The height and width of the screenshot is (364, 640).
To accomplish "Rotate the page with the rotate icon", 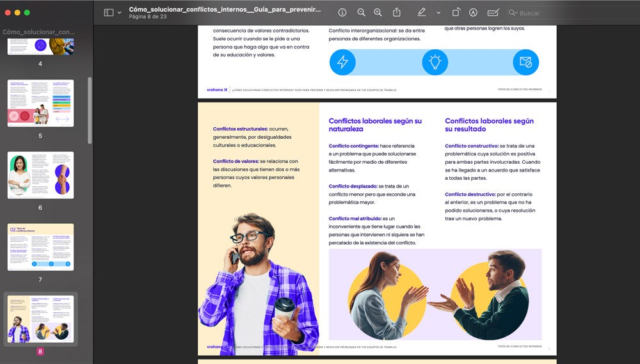I will 456,13.
